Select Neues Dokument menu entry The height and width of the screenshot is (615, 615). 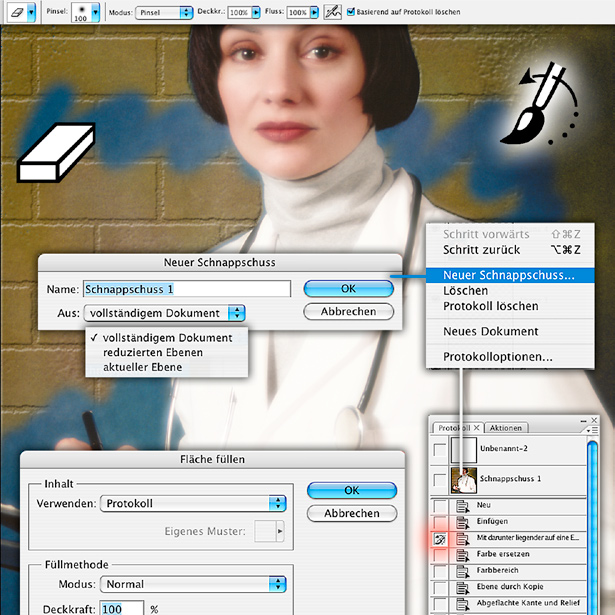pos(510,331)
